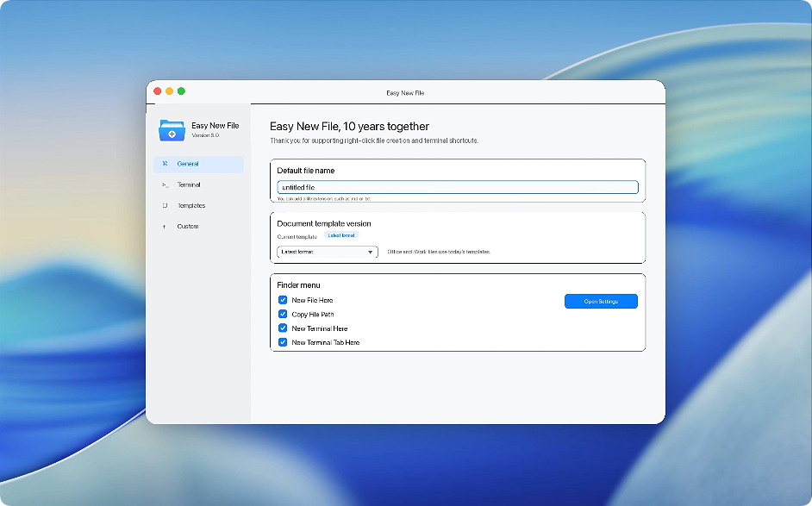Image resolution: width=812 pixels, height=506 pixels.
Task: Focus the Default file name input field
Action: [457, 187]
